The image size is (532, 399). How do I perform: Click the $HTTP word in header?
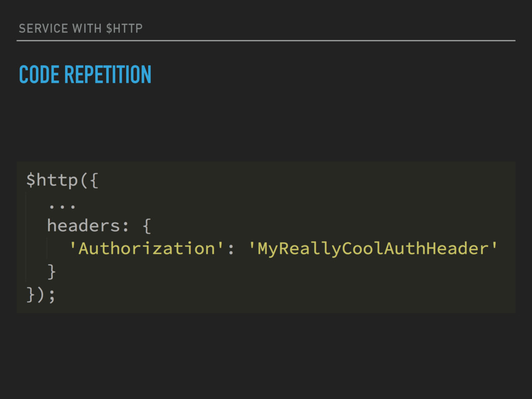pyautogui.click(x=124, y=29)
